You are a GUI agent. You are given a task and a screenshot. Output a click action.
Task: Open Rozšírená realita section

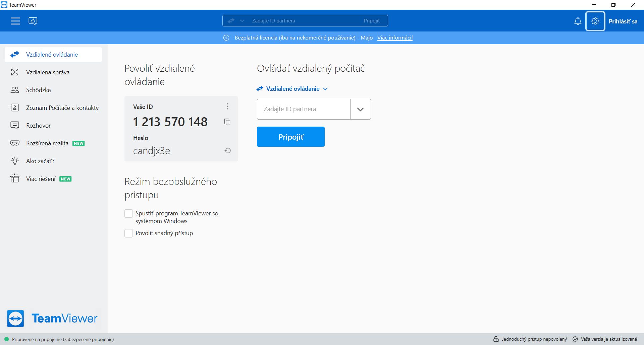(x=53, y=143)
